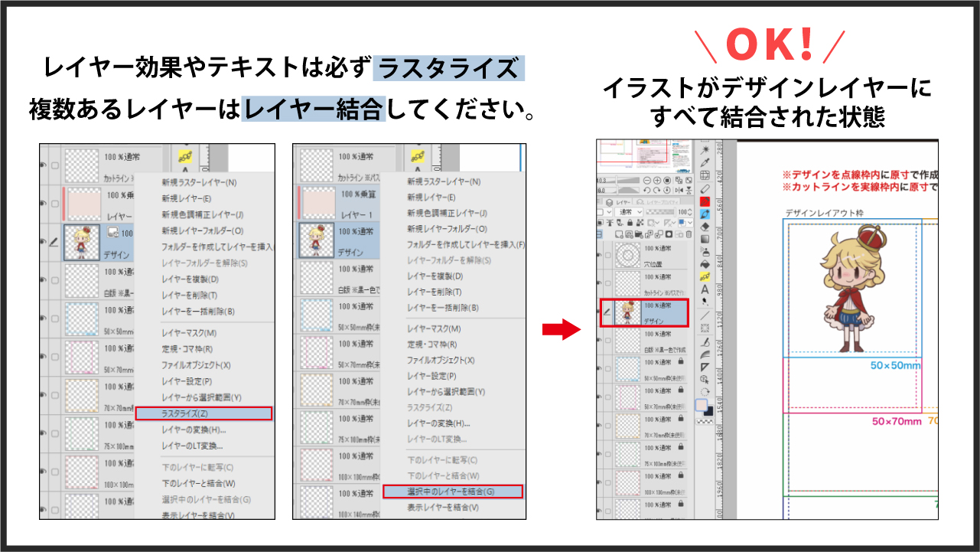Toggle checkbox beside 穴位置 layer in right panel
Viewport: 980px width, 552px height.
pos(609,254)
